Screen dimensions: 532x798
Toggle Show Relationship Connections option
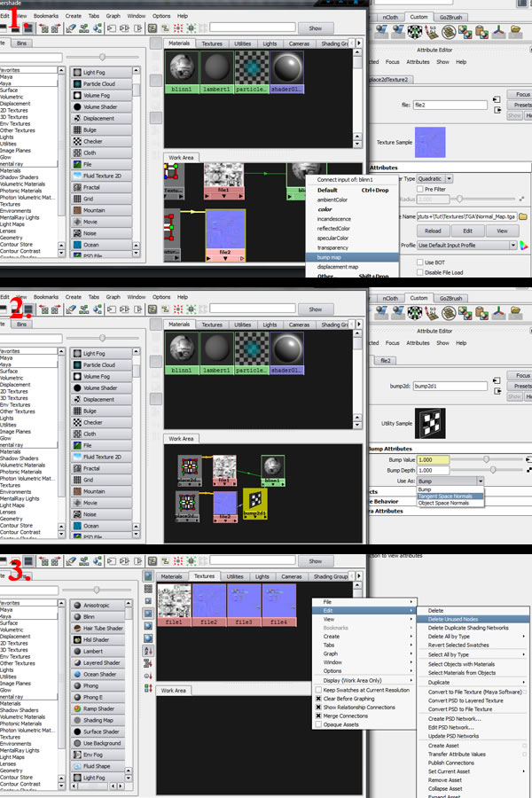pos(318,708)
